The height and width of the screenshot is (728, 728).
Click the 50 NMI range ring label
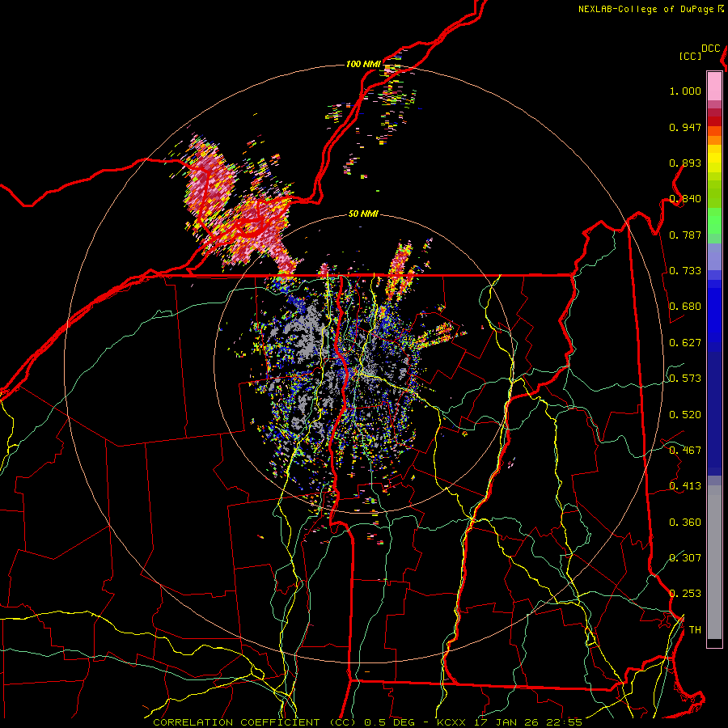pos(363,214)
